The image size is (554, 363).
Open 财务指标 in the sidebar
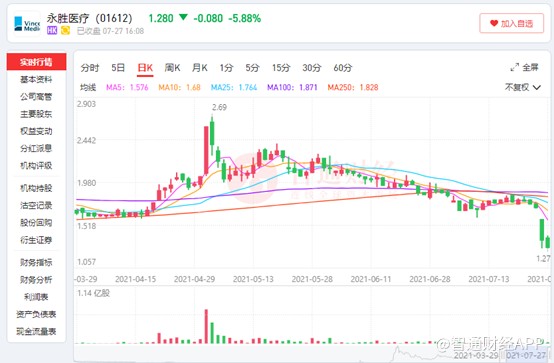(x=36, y=262)
